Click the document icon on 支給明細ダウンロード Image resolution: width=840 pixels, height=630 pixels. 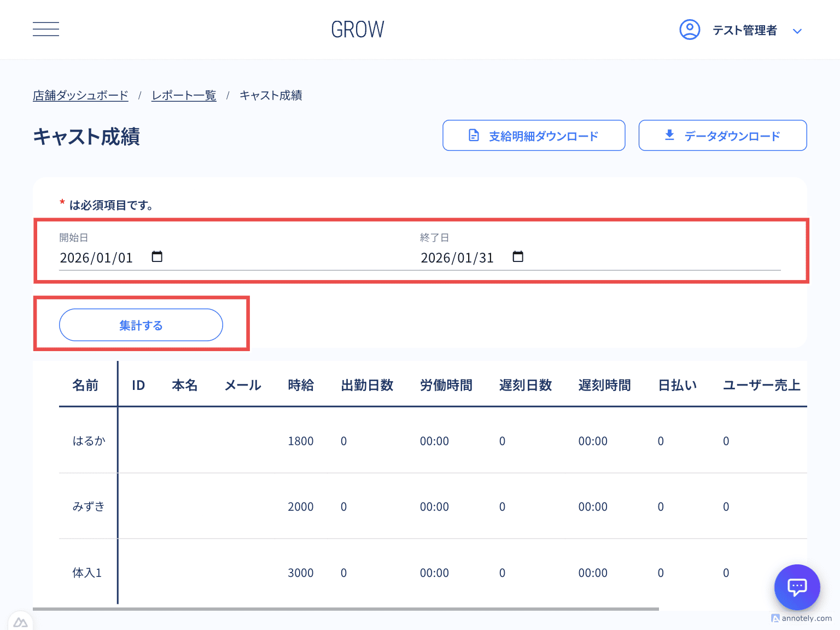point(473,135)
